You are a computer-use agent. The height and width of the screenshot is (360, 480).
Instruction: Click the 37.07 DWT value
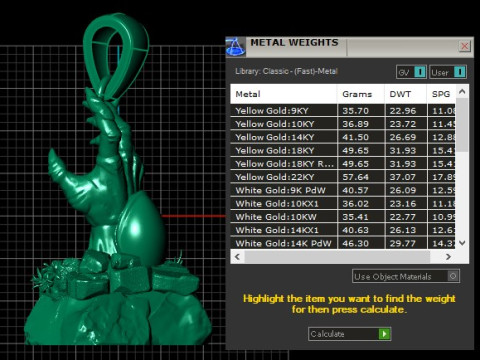(403, 177)
